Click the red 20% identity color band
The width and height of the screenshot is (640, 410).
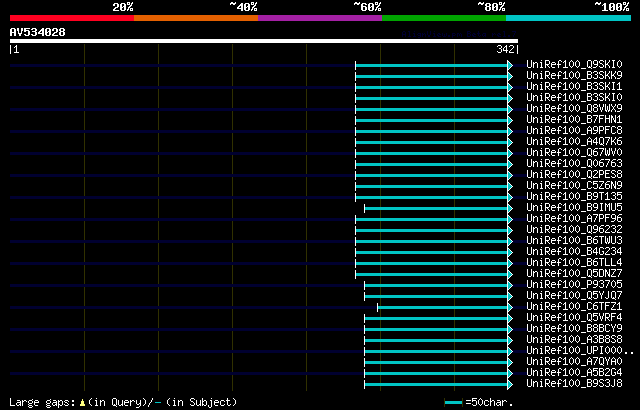72,18
